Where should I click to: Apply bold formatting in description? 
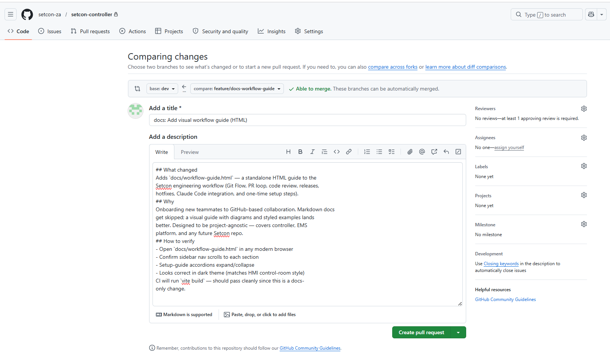300,152
